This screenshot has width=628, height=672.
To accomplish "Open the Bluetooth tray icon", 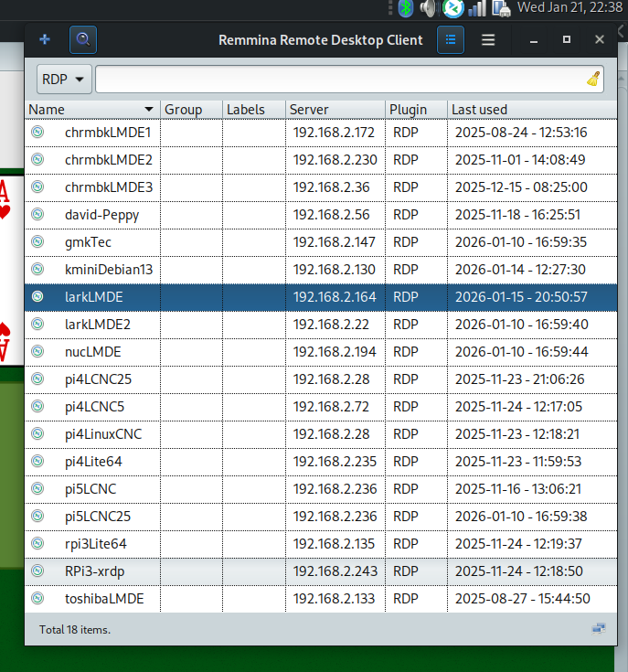I will coord(406,9).
